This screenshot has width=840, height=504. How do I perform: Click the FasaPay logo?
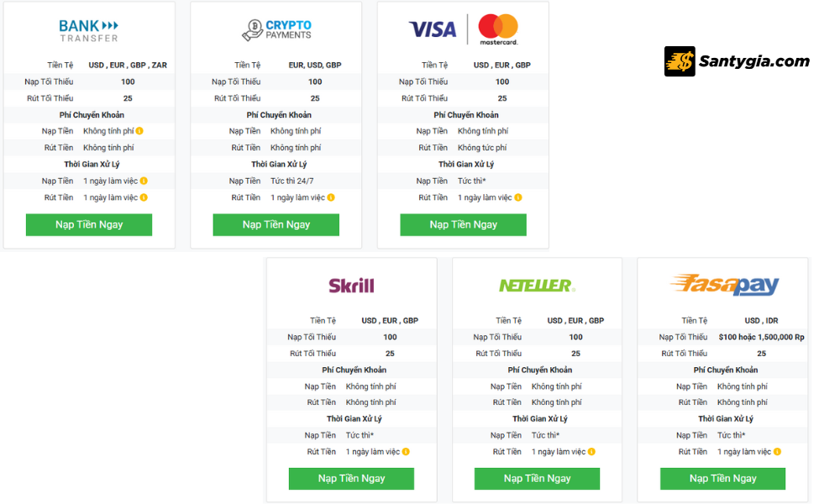click(724, 286)
